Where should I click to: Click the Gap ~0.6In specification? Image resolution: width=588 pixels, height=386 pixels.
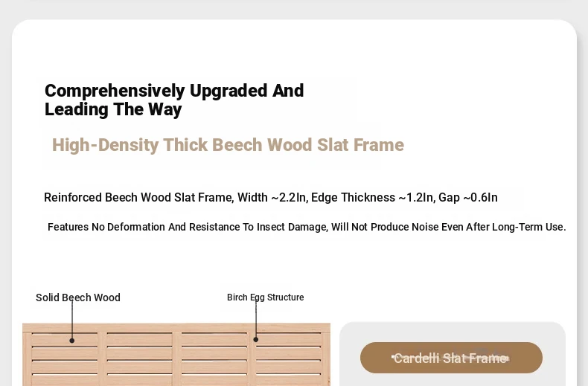pyautogui.click(x=467, y=197)
